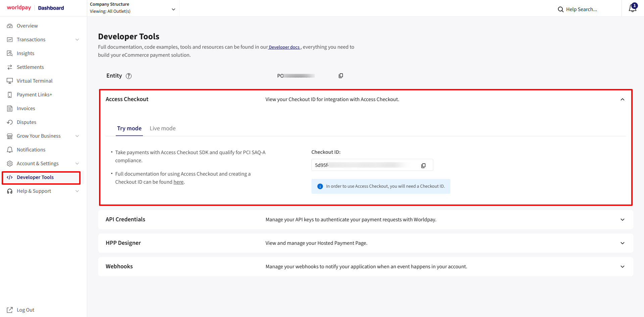Expand the Webhooks section
This screenshot has height=317, width=644.
tap(622, 267)
